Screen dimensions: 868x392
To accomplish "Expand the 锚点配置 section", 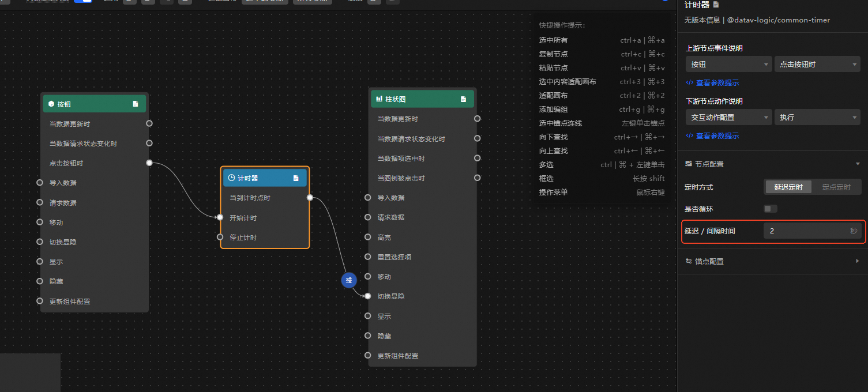I will click(858, 261).
